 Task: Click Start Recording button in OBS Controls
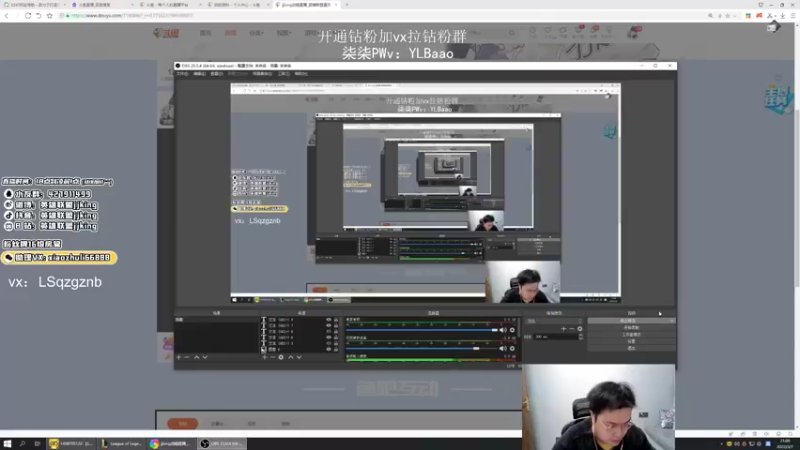coord(631,328)
